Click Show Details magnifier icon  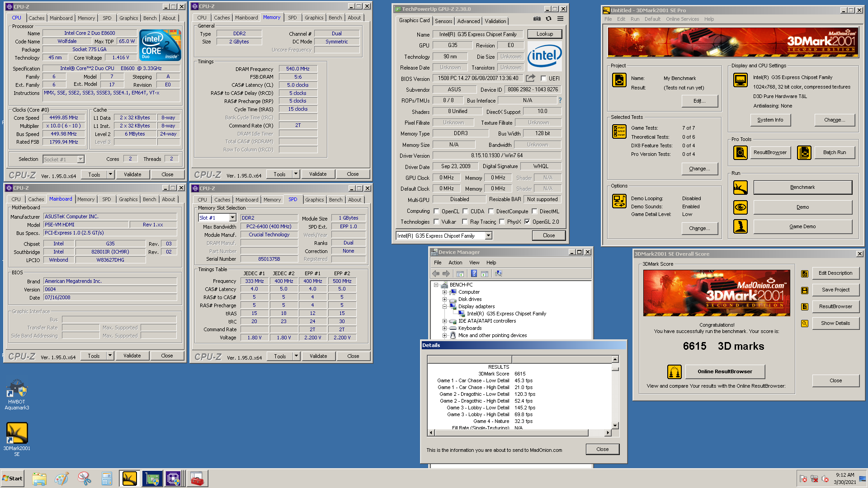pos(805,324)
